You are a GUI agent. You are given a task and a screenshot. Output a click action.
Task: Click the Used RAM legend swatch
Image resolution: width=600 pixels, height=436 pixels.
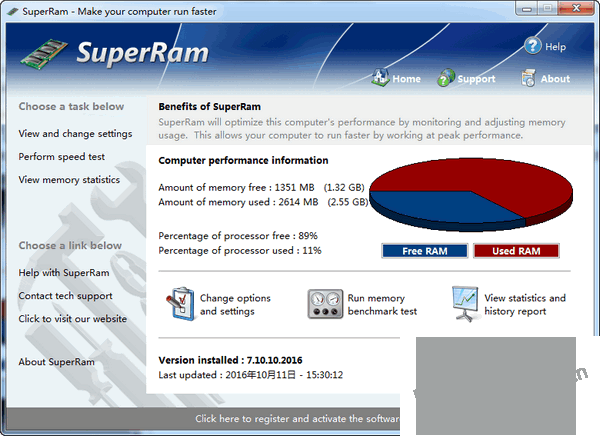(x=516, y=251)
